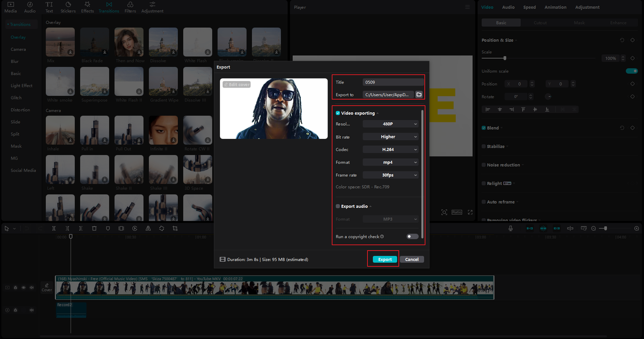This screenshot has height=339, width=644.
Task: Open the Frame rate dropdown showing 30fps
Action: (x=390, y=175)
